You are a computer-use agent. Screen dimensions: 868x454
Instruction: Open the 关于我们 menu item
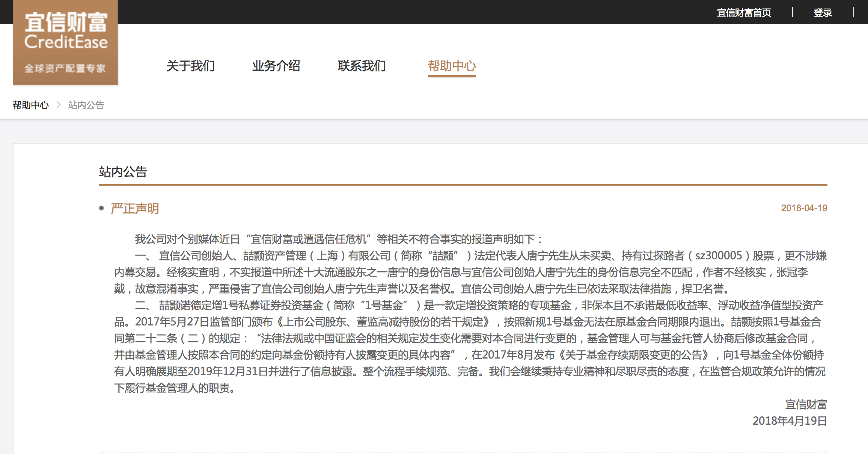190,66
